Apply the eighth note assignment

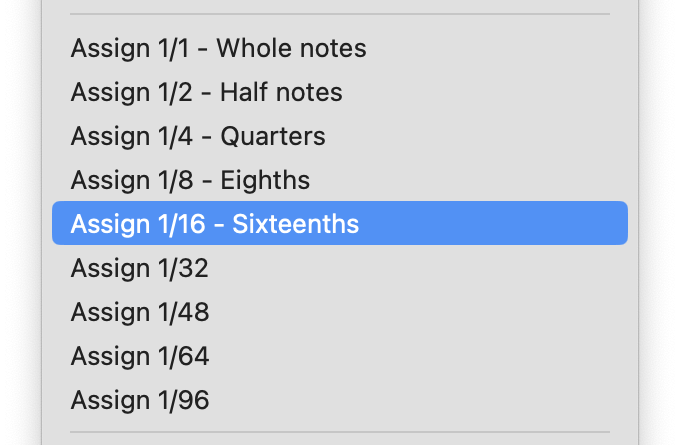pos(190,181)
